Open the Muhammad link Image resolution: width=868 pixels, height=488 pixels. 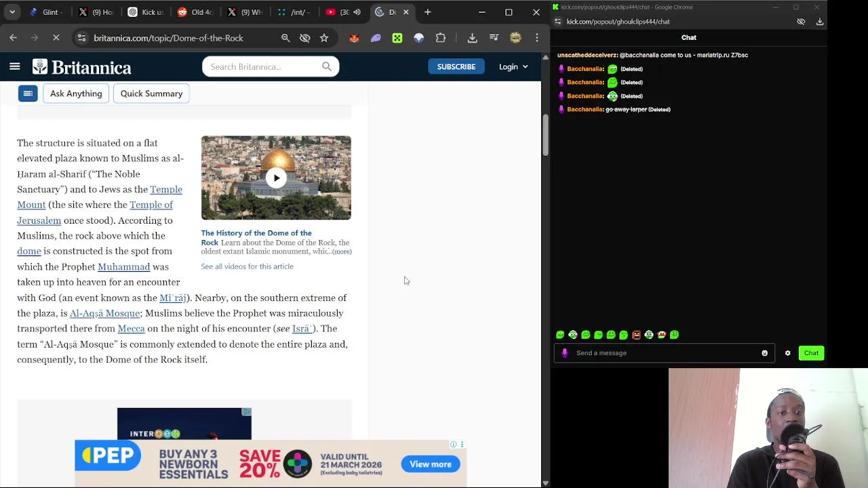(x=123, y=267)
